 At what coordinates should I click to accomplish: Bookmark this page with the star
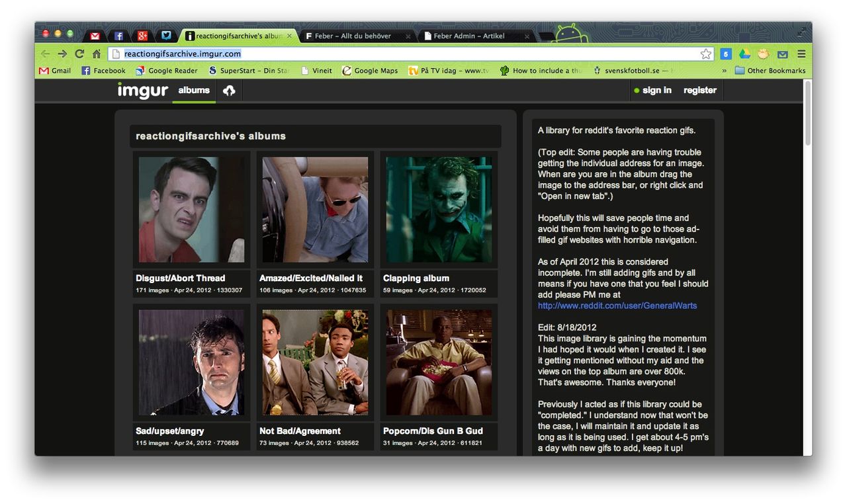point(706,54)
